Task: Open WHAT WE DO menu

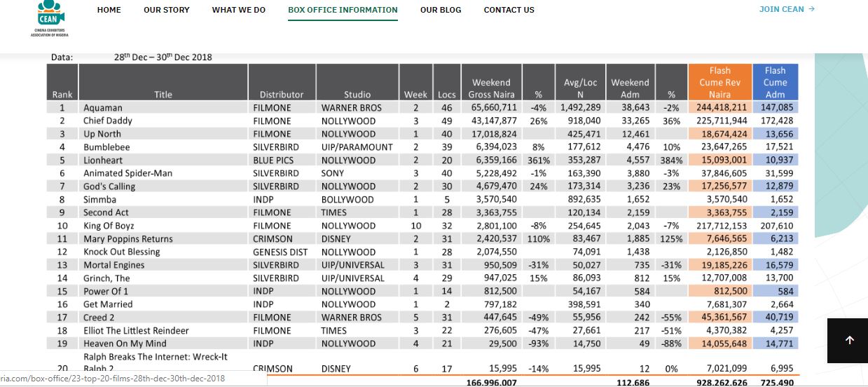Action: pos(239,10)
